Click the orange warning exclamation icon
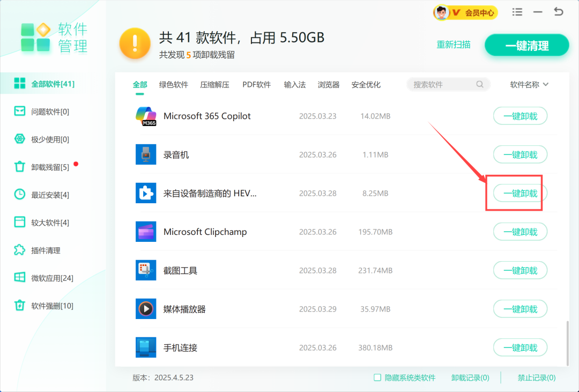Image resolution: width=579 pixels, height=392 pixels. tap(135, 43)
